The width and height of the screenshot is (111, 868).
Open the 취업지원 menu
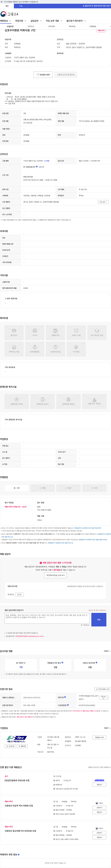tap(21, 21)
